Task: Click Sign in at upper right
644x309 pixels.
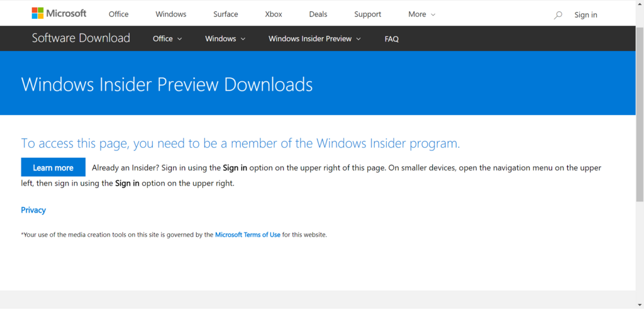Action: coord(586,15)
